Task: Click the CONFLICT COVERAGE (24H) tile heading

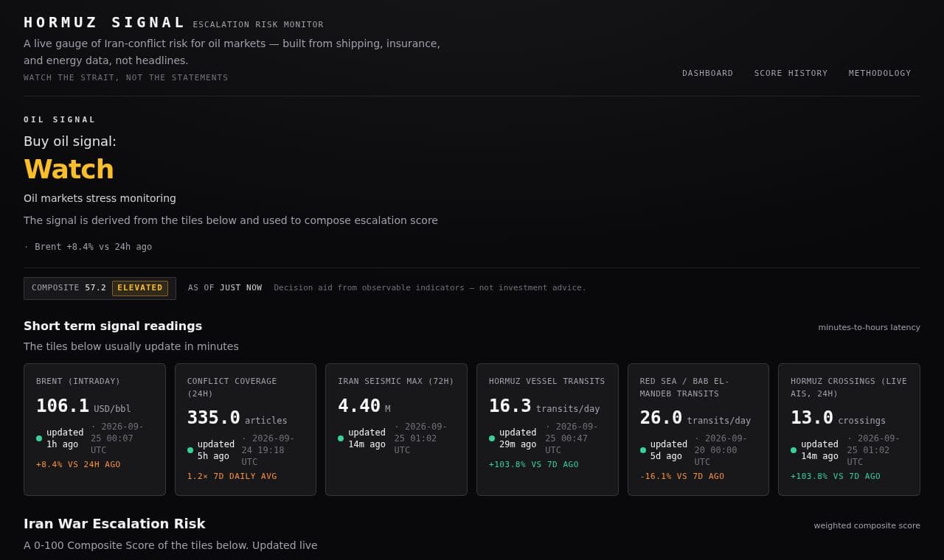Action: (232, 388)
